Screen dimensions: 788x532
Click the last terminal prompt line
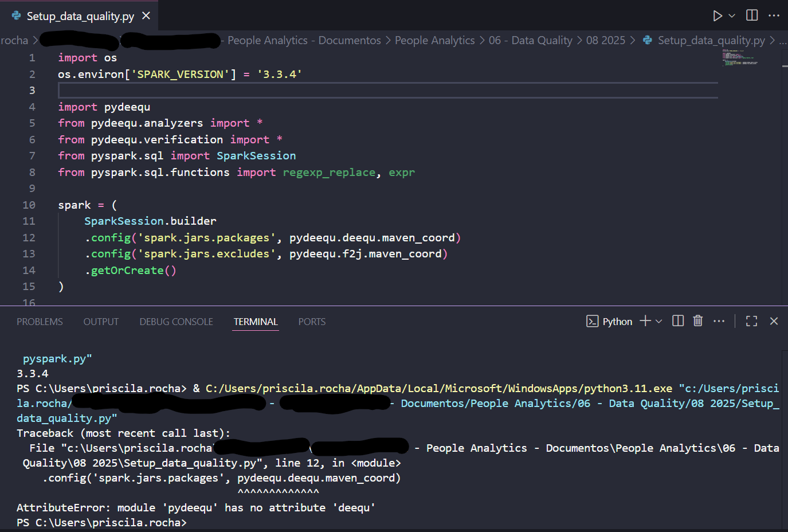coord(101,522)
